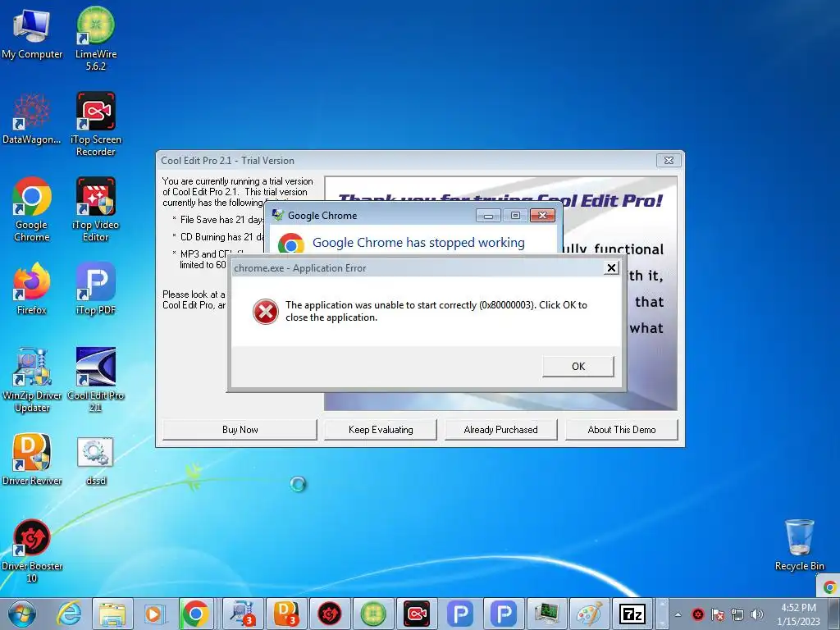This screenshot has width=840, height=630.
Task: Click 'unable to start correctly' error message
Action: tap(436, 311)
